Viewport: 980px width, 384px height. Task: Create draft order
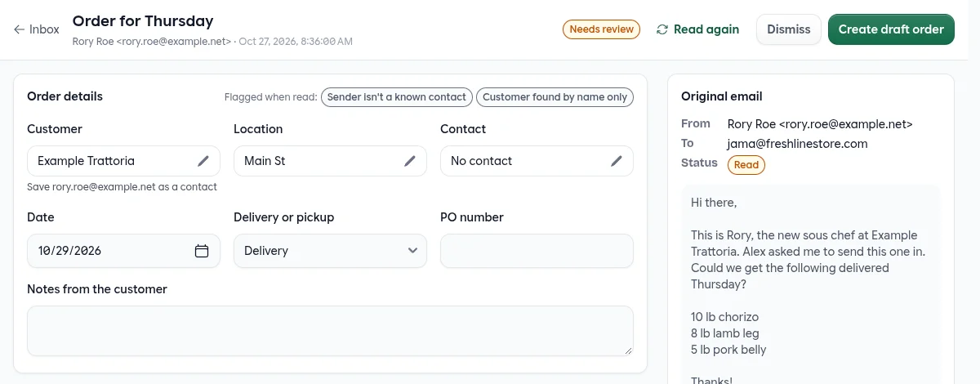pos(891,29)
